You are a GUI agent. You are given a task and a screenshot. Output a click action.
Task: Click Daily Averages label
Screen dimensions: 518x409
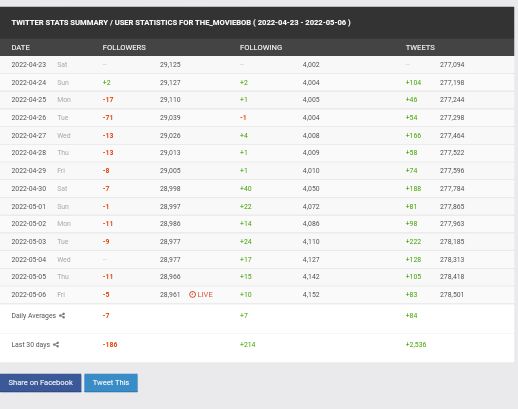[x=34, y=316]
